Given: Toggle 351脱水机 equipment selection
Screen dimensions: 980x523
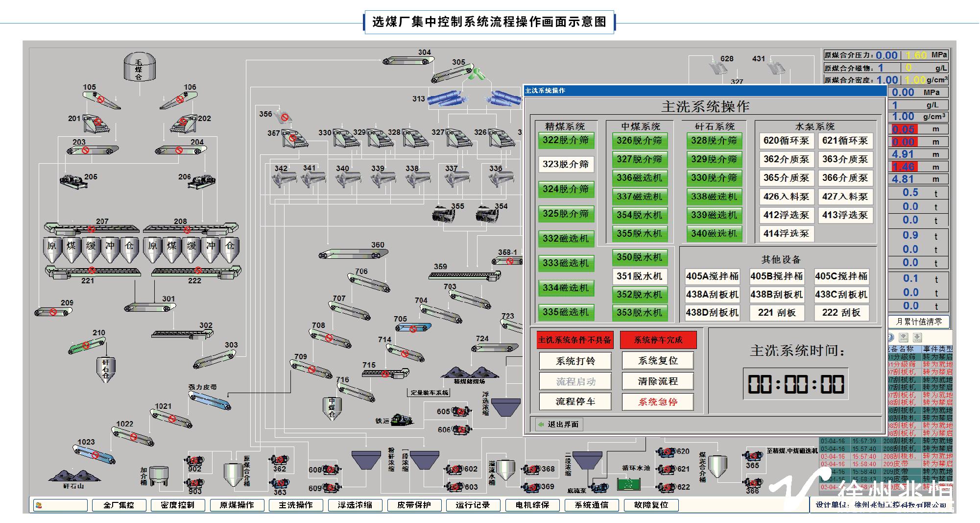Looking at the screenshot, I should click(639, 276).
